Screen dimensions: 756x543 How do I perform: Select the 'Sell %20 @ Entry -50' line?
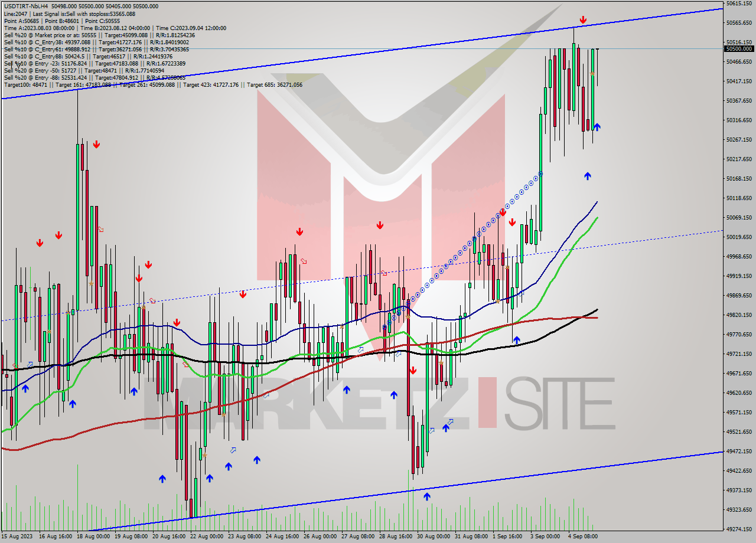tap(84, 70)
